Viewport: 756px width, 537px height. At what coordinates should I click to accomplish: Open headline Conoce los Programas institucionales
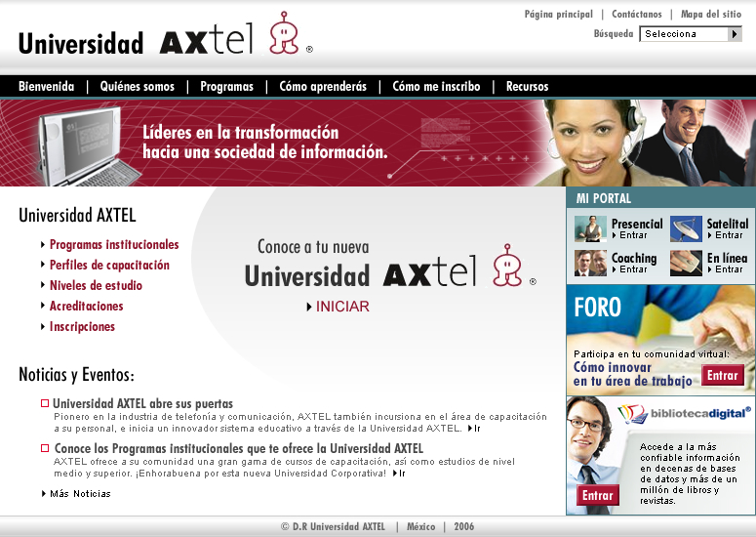pyautogui.click(x=239, y=449)
